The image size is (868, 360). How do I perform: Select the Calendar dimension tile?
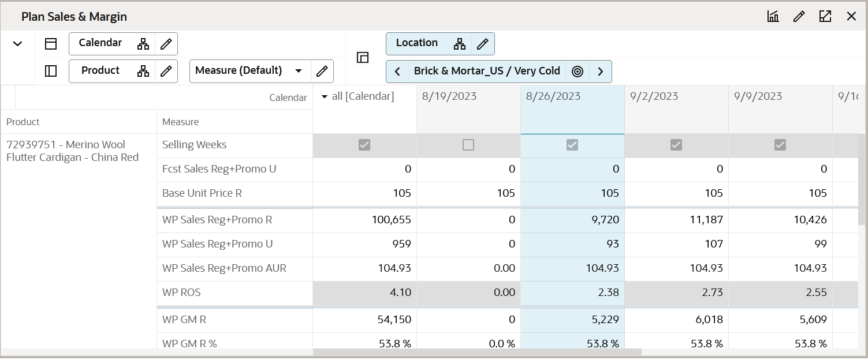[101, 43]
